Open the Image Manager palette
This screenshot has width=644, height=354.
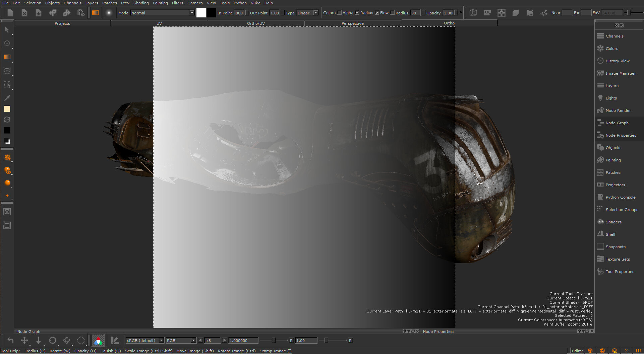coord(620,73)
